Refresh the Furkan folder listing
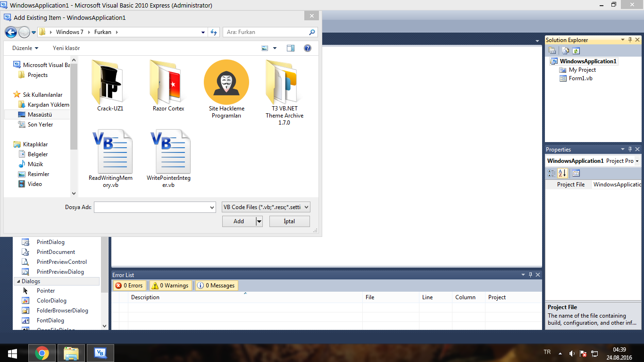Image resolution: width=644 pixels, height=362 pixels. pyautogui.click(x=214, y=32)
